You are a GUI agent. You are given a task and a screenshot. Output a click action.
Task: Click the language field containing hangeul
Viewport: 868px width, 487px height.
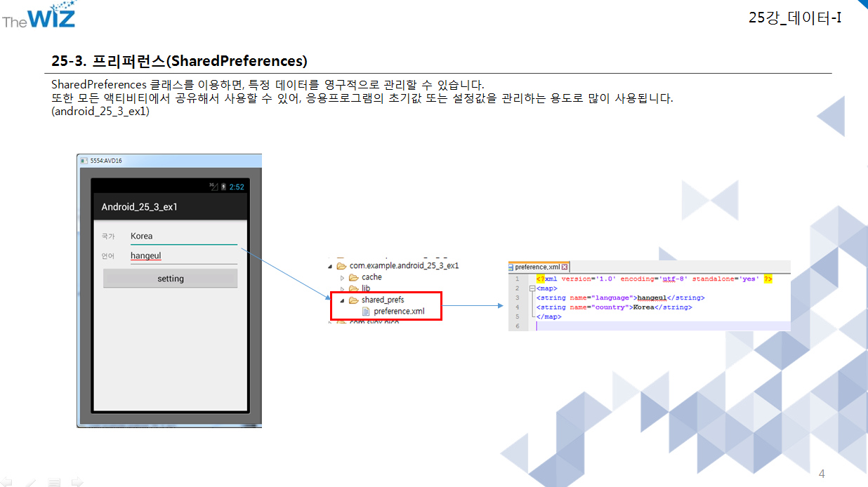(184, 256)
